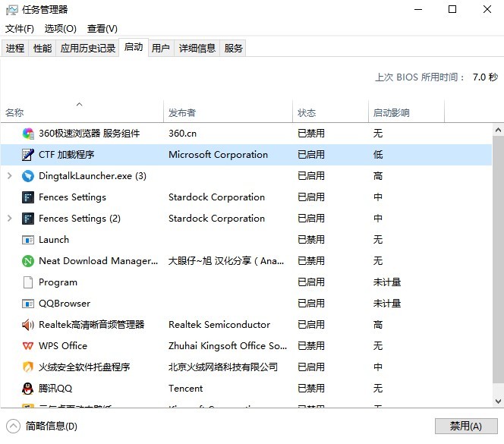
Task: Click the CTF 加载程序 pen icon
Action: click(28, 155)
